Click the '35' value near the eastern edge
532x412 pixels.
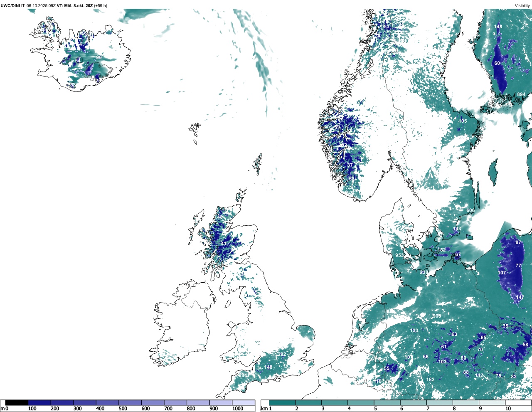[505, 326]
